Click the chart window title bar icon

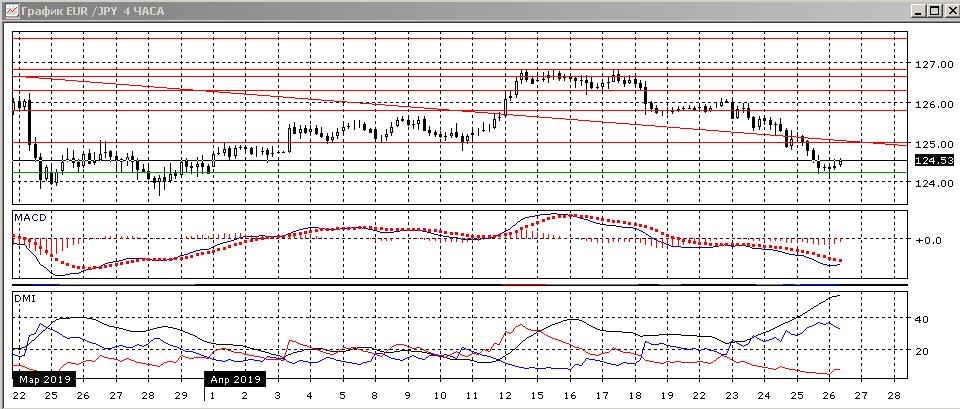point(12,10)
